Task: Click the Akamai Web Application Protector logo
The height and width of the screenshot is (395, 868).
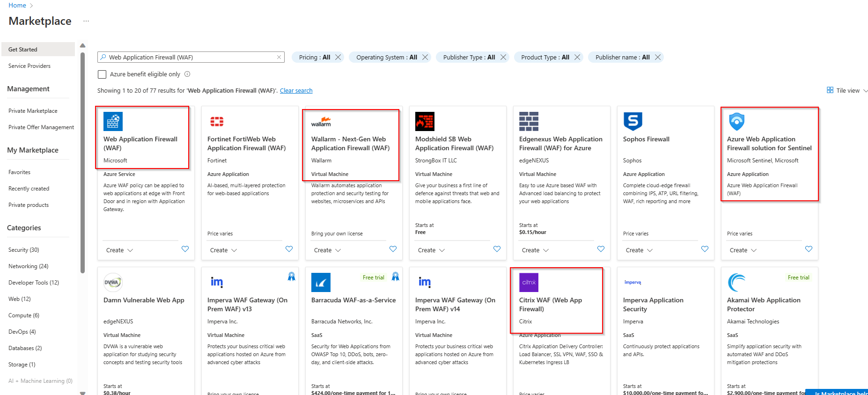Action: coord(736,282)
